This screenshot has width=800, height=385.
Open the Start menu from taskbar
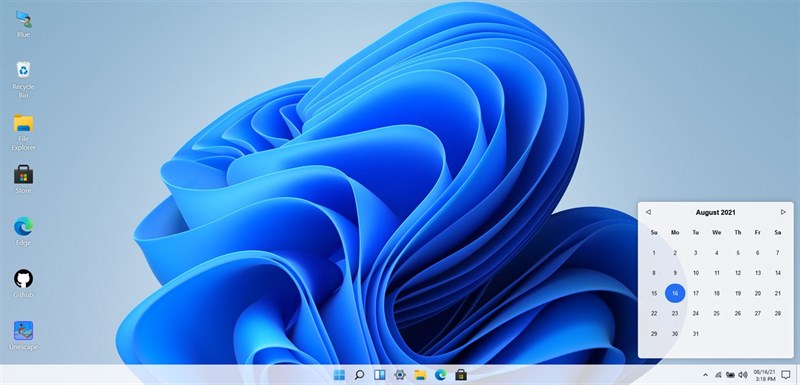339,375
